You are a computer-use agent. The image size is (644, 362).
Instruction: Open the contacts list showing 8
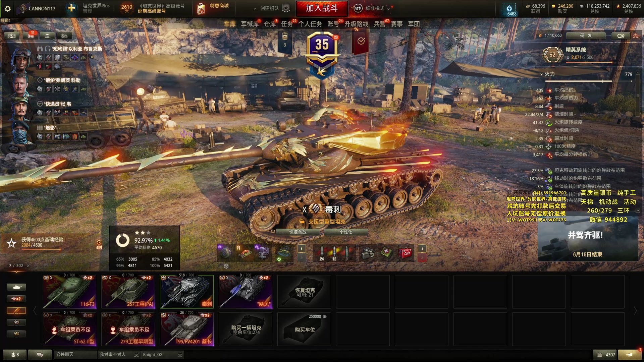pyautogui.click(x=15, y=355)
